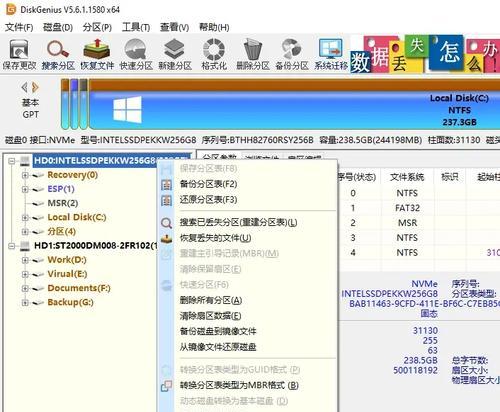The width and height of the screenshot is (500, 412).
Task: Select the Work(D:) partition
Action: tap(67, 260)
